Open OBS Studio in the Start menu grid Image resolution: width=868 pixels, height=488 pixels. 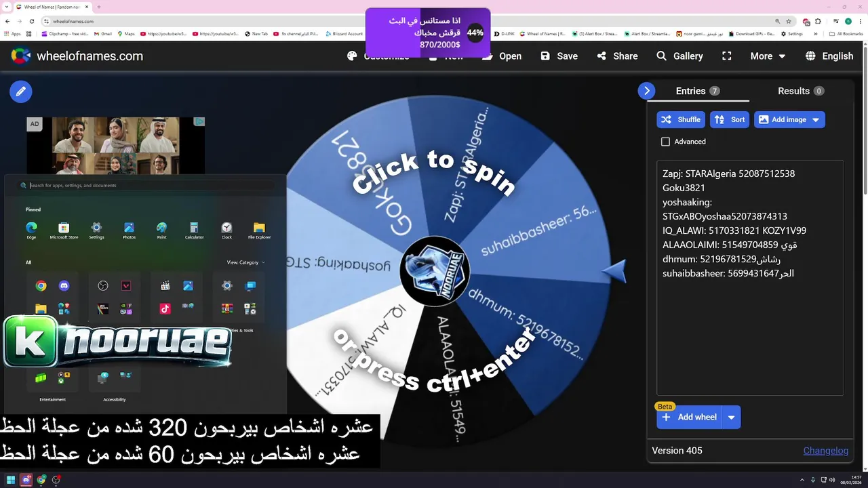[x=103, y=286]
